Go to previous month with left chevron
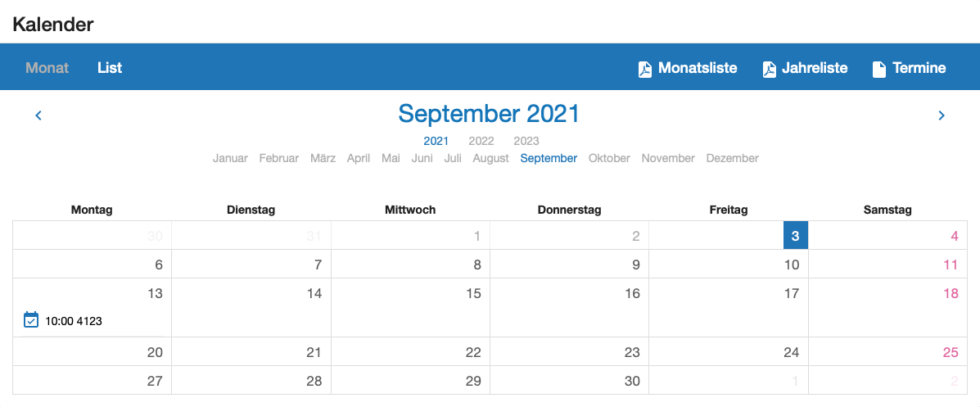980x407 pixels. click(38, 115)
